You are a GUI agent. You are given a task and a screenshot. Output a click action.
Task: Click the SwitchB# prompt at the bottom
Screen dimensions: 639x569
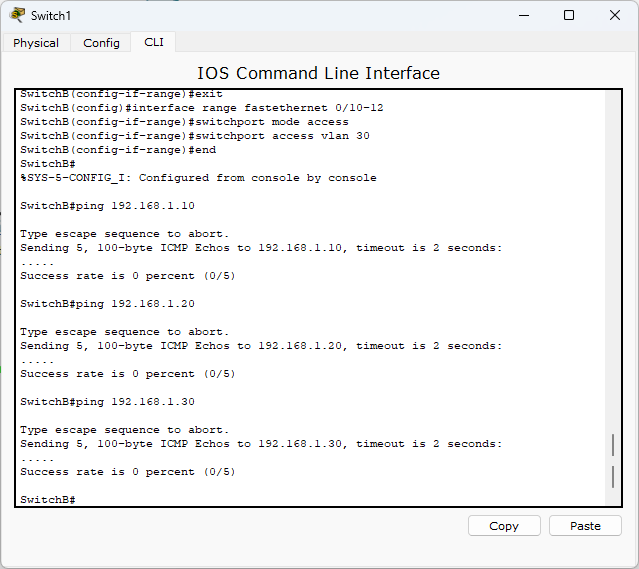48,500
